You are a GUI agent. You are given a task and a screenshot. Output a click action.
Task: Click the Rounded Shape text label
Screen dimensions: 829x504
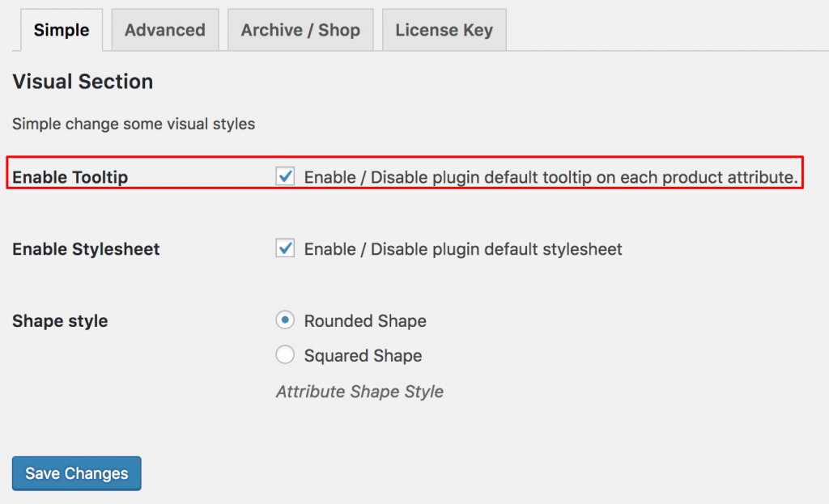click(364, 320)
